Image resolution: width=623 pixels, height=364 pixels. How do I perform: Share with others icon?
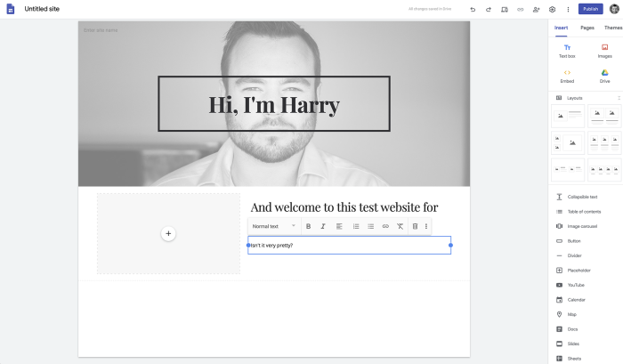[536, 9]
